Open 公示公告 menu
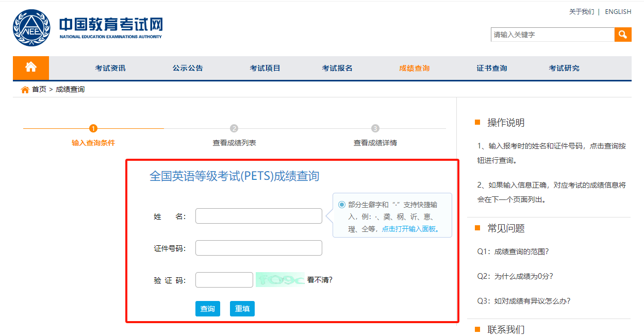644x335 pixels. [x=187, y=68]
